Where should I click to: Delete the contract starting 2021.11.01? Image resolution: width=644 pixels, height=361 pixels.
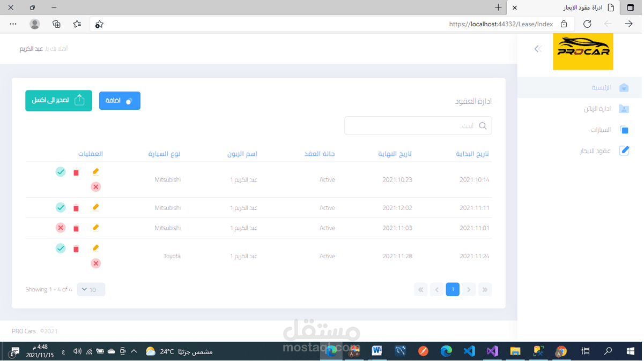76,228
